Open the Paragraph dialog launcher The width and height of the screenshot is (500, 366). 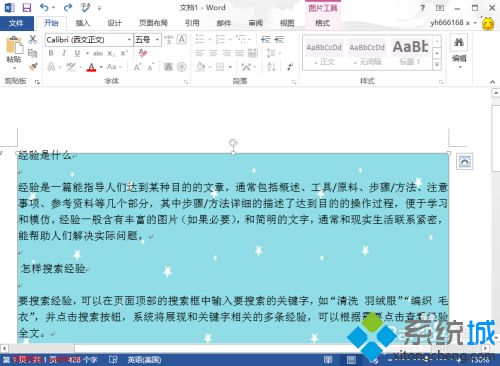[294, 82]
